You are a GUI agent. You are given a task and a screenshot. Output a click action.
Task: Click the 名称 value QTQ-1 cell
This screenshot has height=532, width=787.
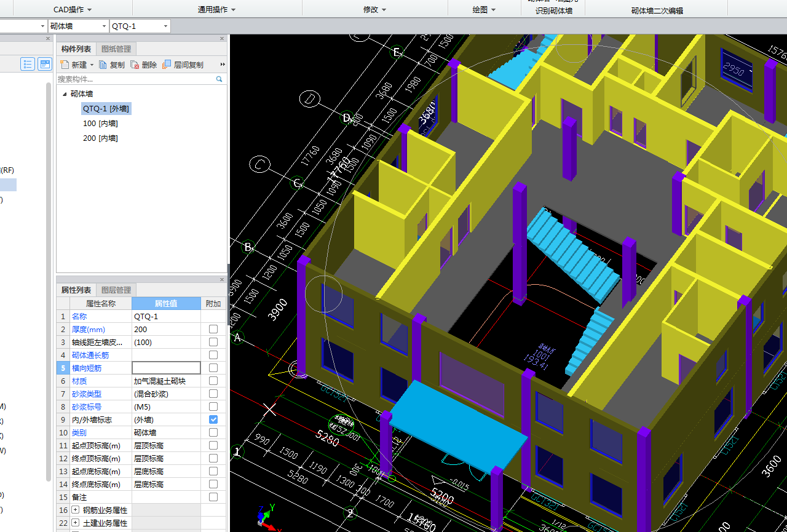166,316
